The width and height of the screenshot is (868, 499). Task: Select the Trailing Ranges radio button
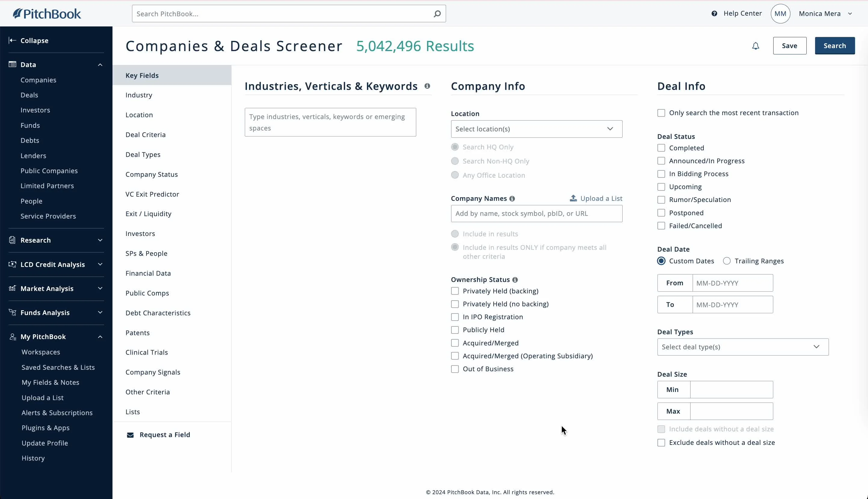(727, 261)
